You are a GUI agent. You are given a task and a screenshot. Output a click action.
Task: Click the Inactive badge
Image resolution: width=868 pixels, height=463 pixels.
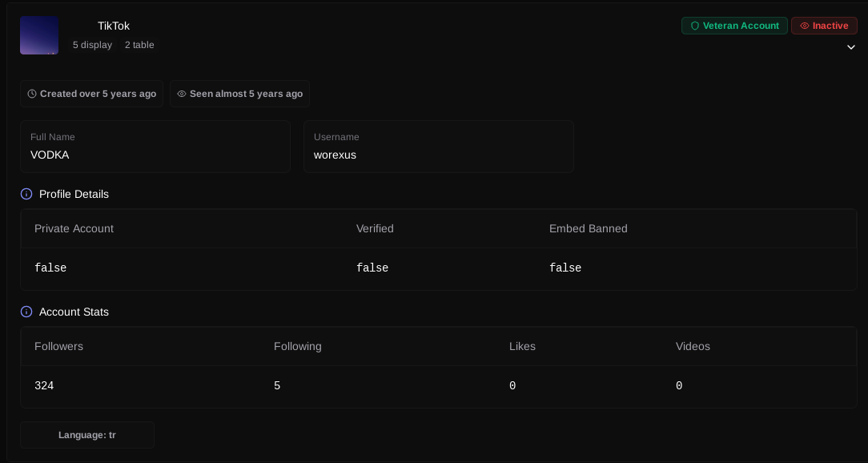[824, 26]
